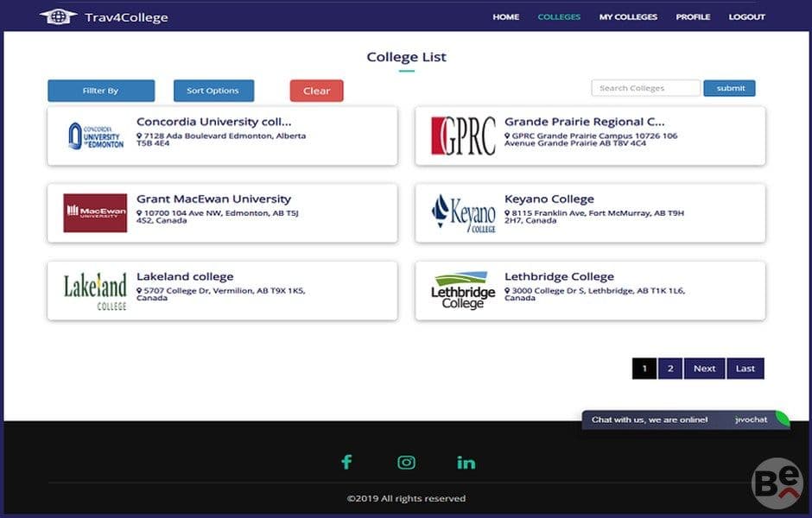Open the Lakeland college title

[x=185, y=276]
